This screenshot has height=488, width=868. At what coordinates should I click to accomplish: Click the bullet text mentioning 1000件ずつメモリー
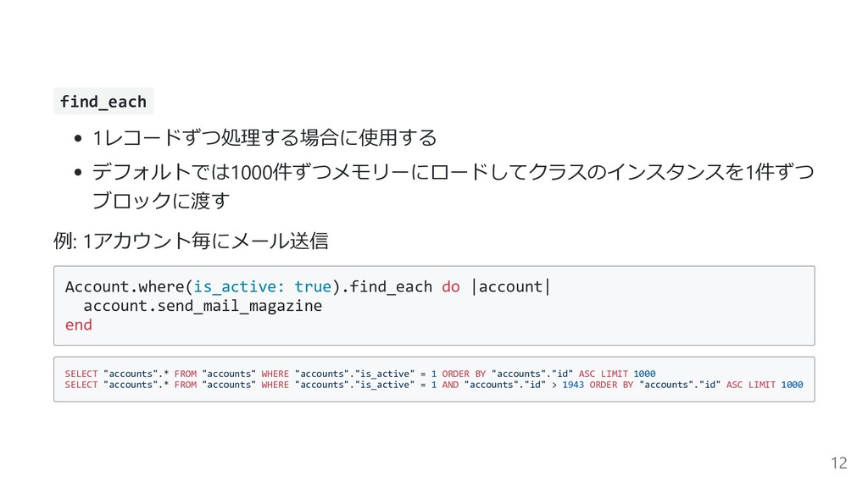tap(453, 172)
